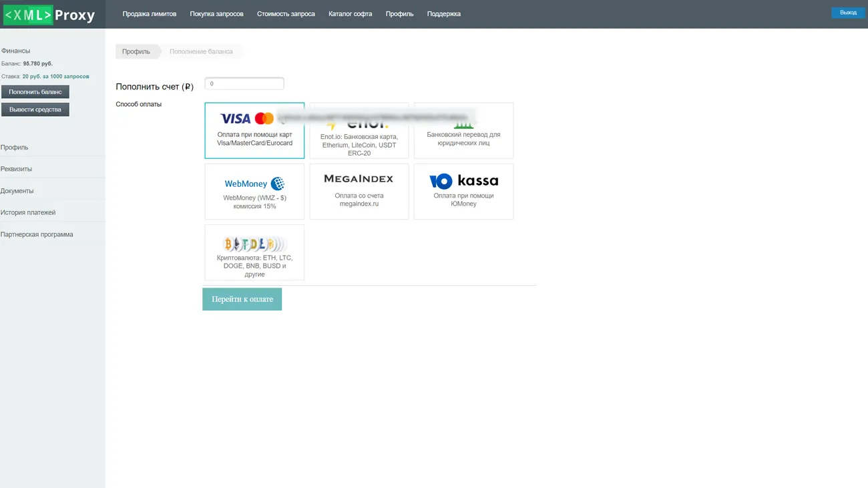Choose the WebMoney logo payment option
This screenshot has height=488, width=868.
(x=254, y=184)
